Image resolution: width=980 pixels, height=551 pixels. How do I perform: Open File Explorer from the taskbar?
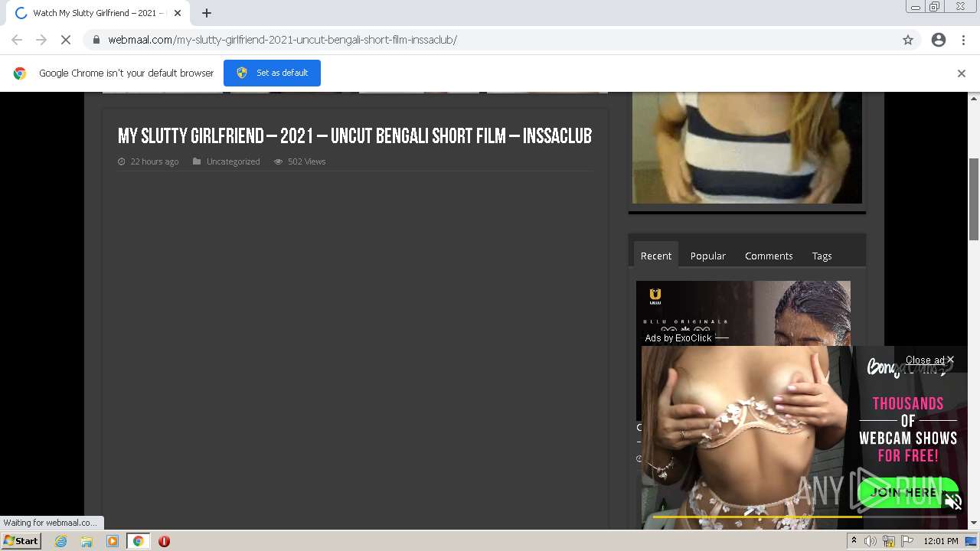[87, 541]
